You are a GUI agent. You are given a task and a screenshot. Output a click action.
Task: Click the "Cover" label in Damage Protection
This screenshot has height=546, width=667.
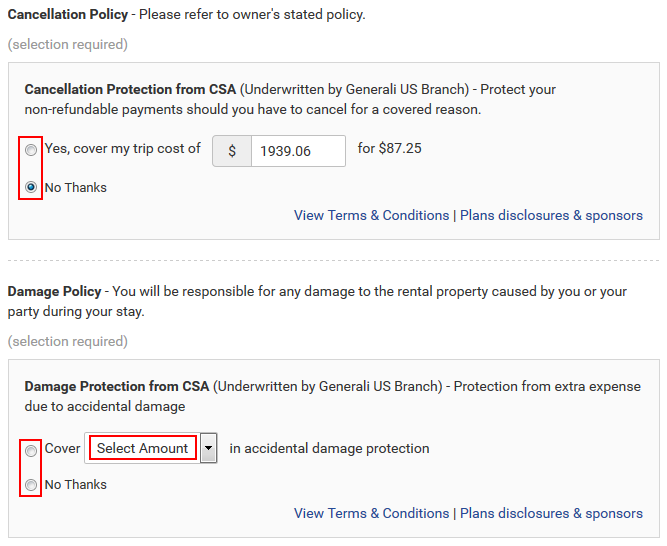click(62, 448)
